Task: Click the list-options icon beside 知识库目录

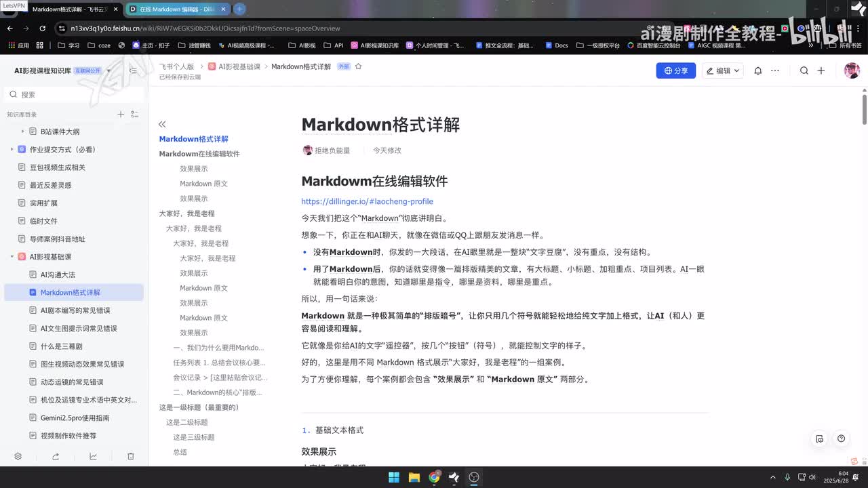Action: [x=134, y=115]
